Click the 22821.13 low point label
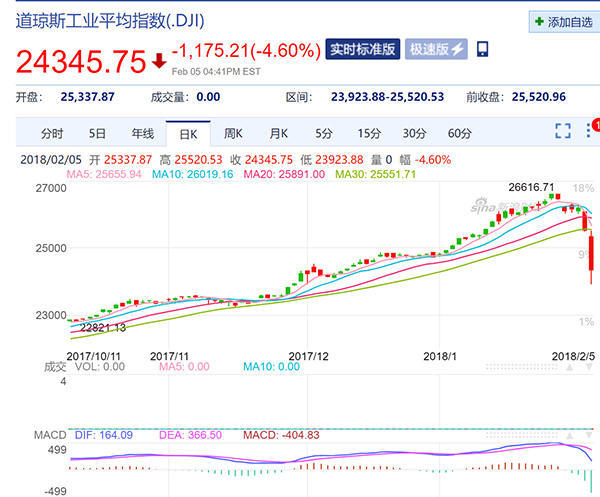 (103, 328)
